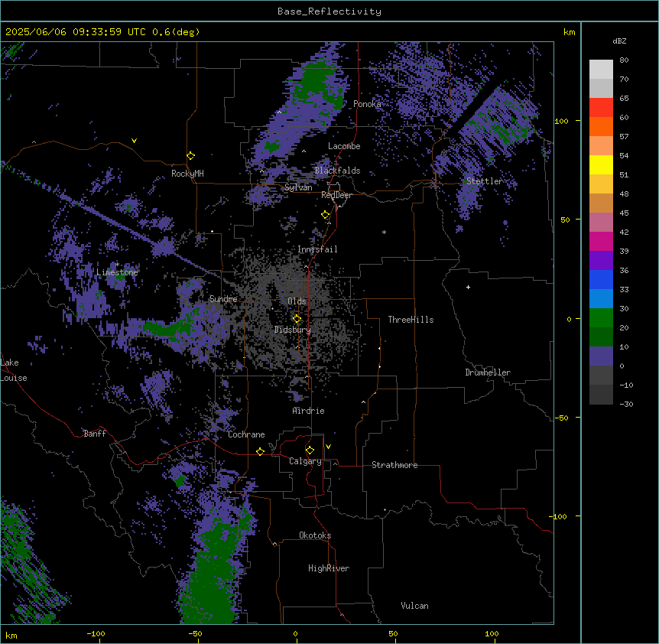Click the Cochrane town label

coord(246,434)
